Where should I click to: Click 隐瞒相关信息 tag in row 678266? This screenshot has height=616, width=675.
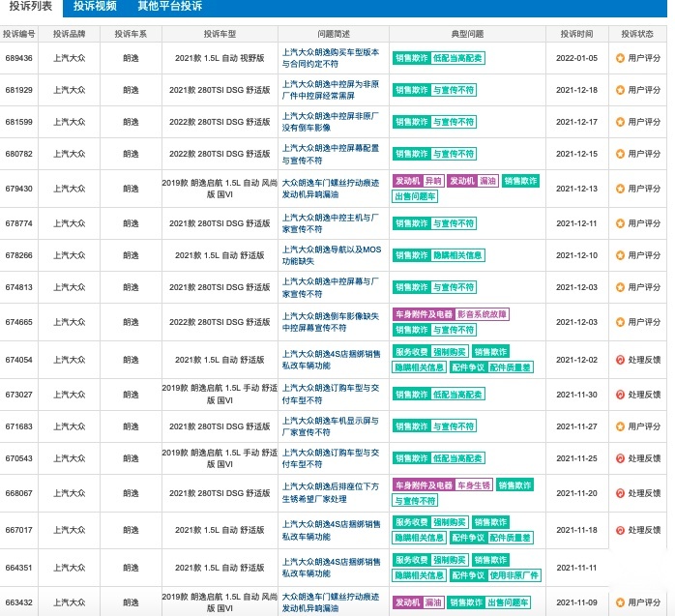[457, 255]
